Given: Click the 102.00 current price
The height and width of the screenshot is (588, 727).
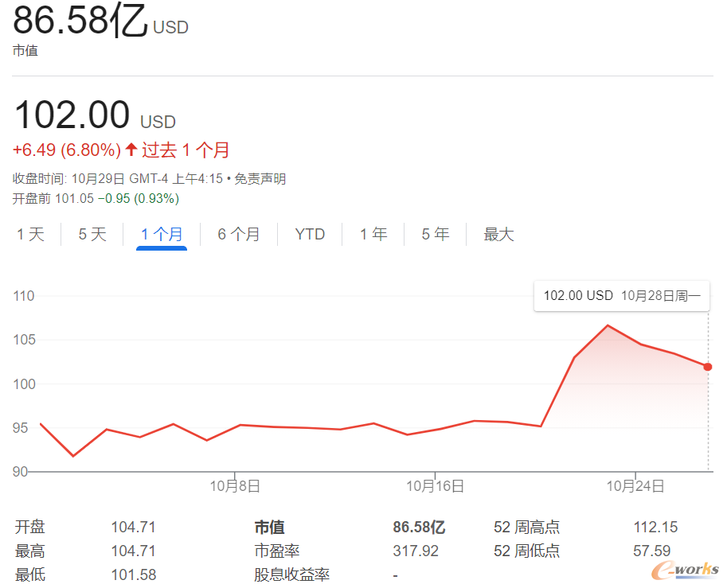Looking at the screenshot, I should tap(72, 115).
